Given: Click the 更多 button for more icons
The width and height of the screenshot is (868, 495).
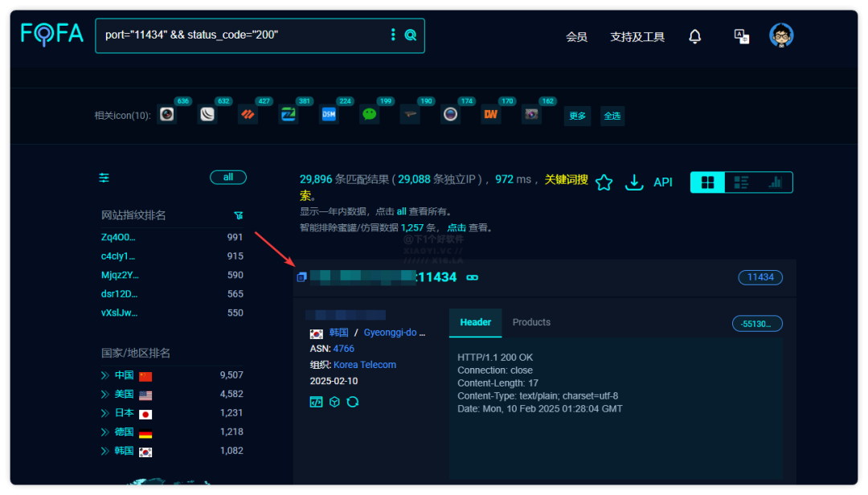Looking at the screenshot, I should click(x=577, y=116).
